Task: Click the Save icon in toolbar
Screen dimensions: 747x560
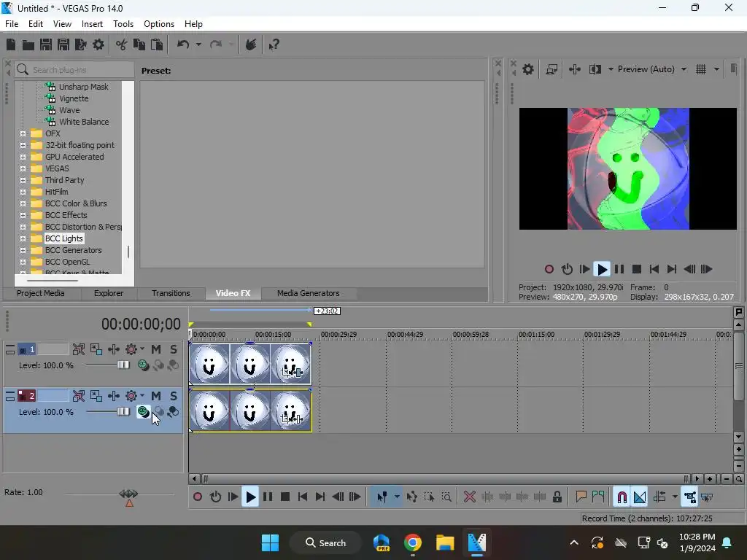Action: [x=46, y=44]
